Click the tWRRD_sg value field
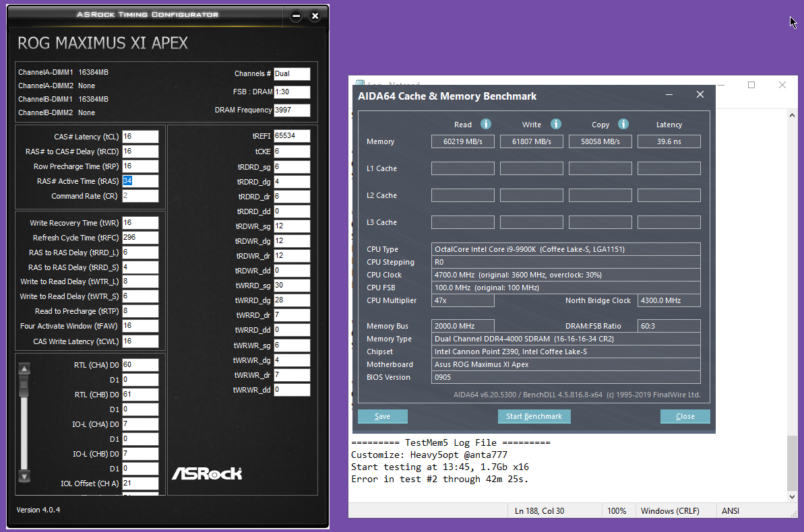Viewport: 804px width, 532px height. (x=292, y=286)
